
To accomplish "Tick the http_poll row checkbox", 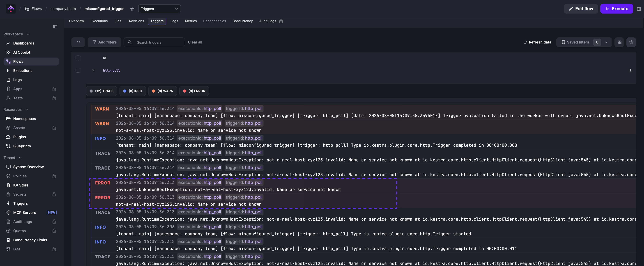I will (x=78, y=70).
